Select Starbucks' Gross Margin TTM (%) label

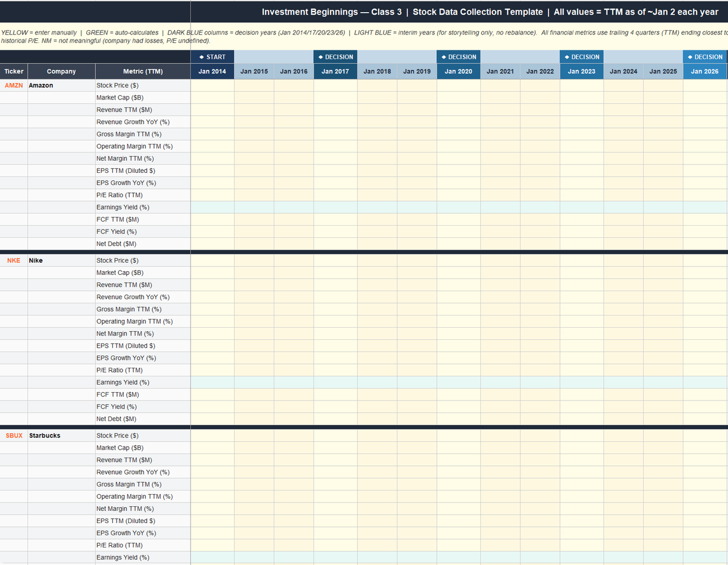[143, 484]
